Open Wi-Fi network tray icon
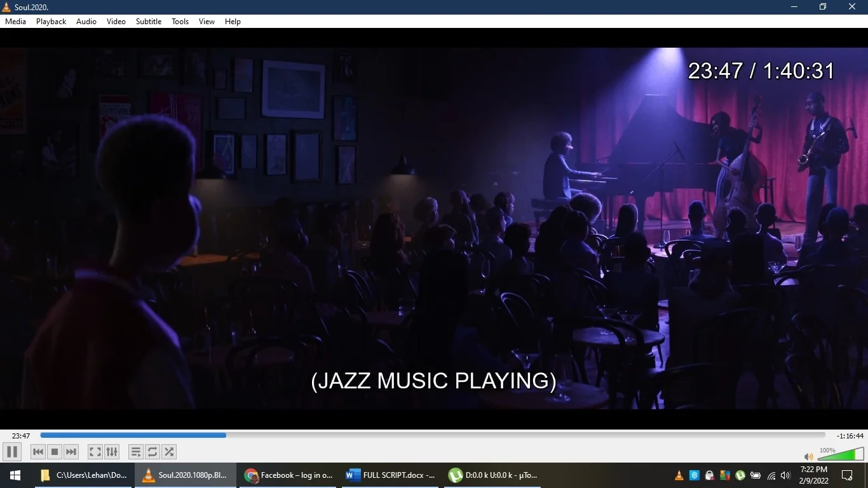 coord(771,475)
